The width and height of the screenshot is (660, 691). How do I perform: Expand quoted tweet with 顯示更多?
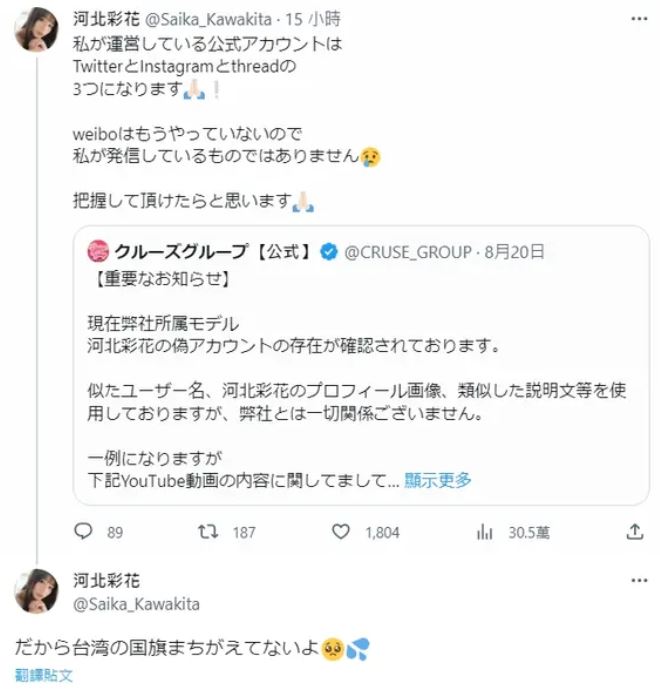point(438,480)
